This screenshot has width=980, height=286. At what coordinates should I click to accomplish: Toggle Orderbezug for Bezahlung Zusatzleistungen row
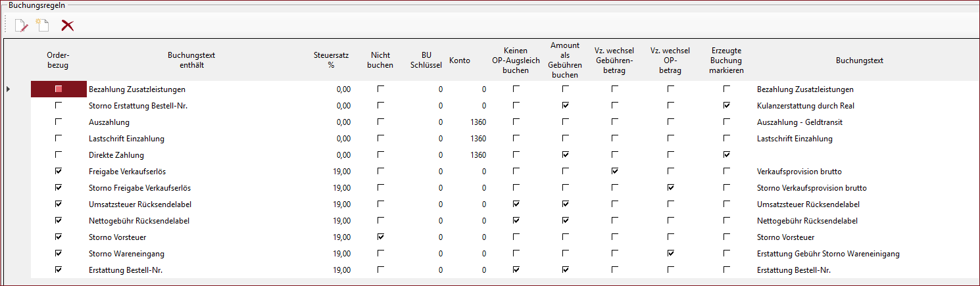(x=59, y=89)
